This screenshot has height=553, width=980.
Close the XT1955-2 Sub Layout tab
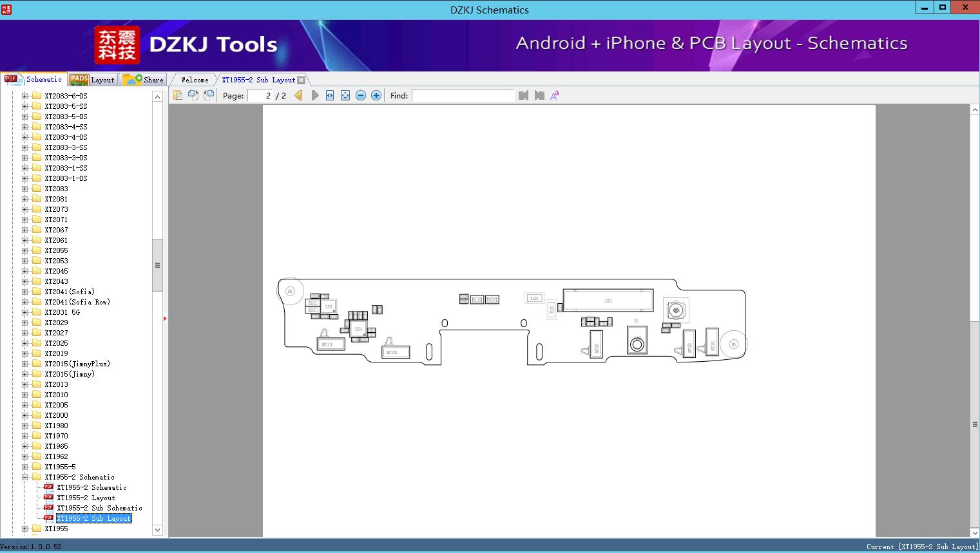pos(301,80)
